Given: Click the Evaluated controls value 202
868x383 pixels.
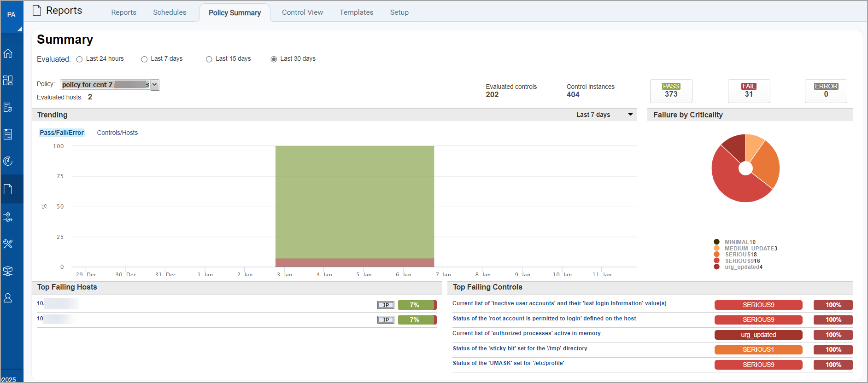Looking at the screenshot, I should pyautogui.click(x=492, y=94).
